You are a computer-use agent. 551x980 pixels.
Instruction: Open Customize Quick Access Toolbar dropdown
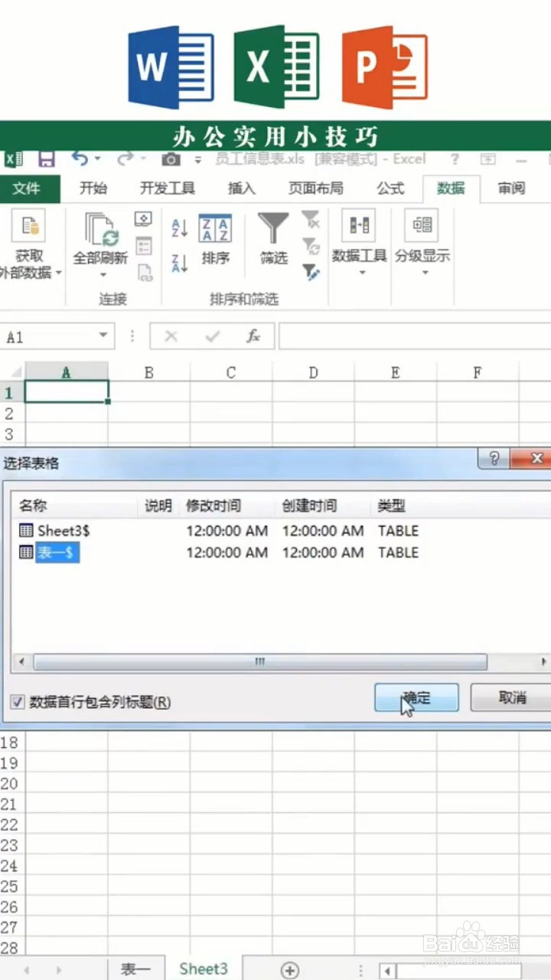pos(198,160)
